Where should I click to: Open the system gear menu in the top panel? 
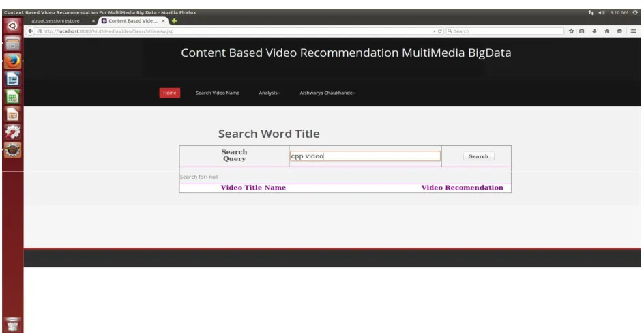(635, 13)
